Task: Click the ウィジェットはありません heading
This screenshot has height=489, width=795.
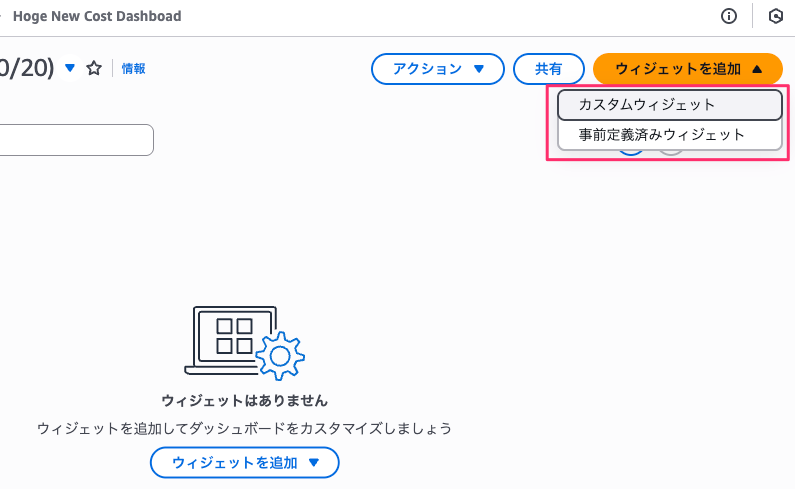Action: [x=244, y=401]
